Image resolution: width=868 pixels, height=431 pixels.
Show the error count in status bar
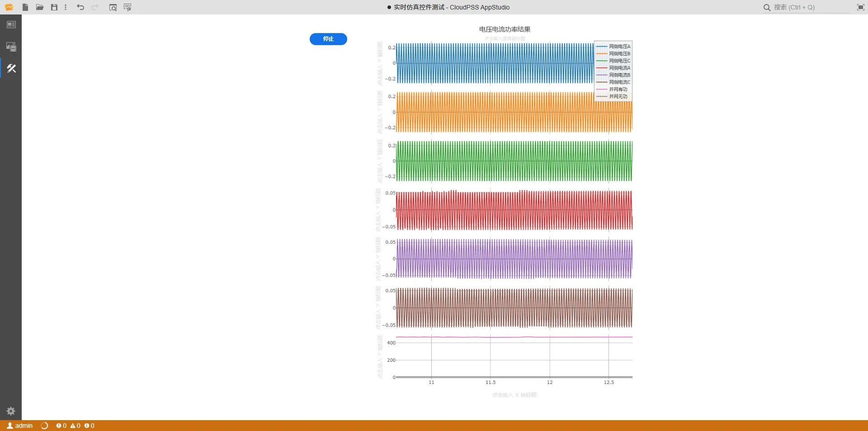(x=61, y=426)
